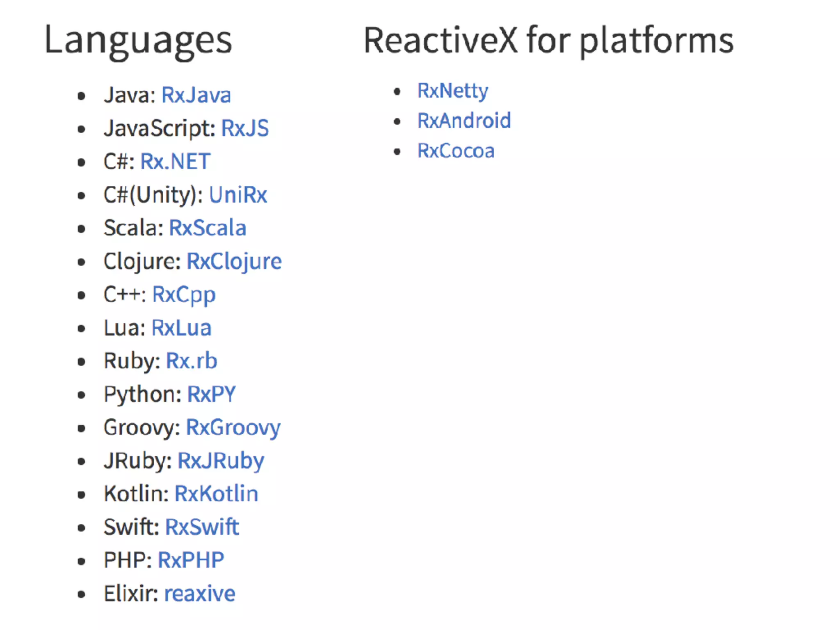Follow the RxCocoa platform link
The image size is (840, 630).
click(456, 151)
